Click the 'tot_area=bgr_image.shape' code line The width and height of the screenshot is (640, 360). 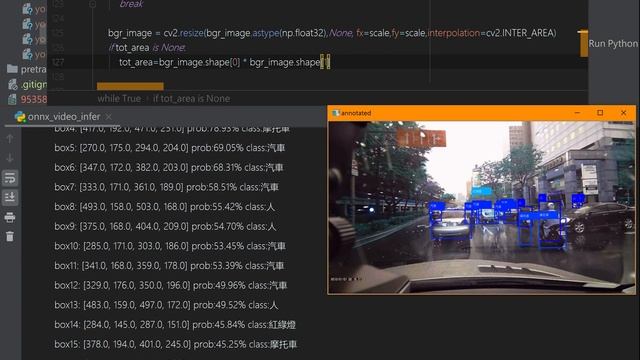224,62
